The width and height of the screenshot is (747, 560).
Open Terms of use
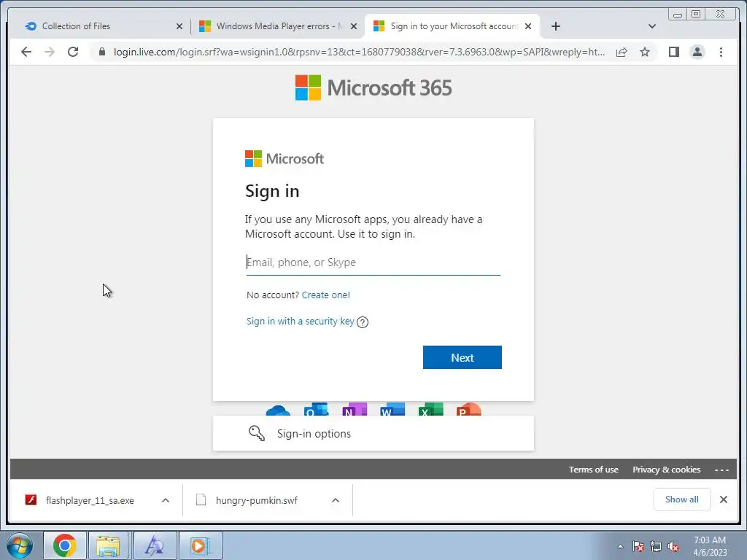tap(594, 470)
